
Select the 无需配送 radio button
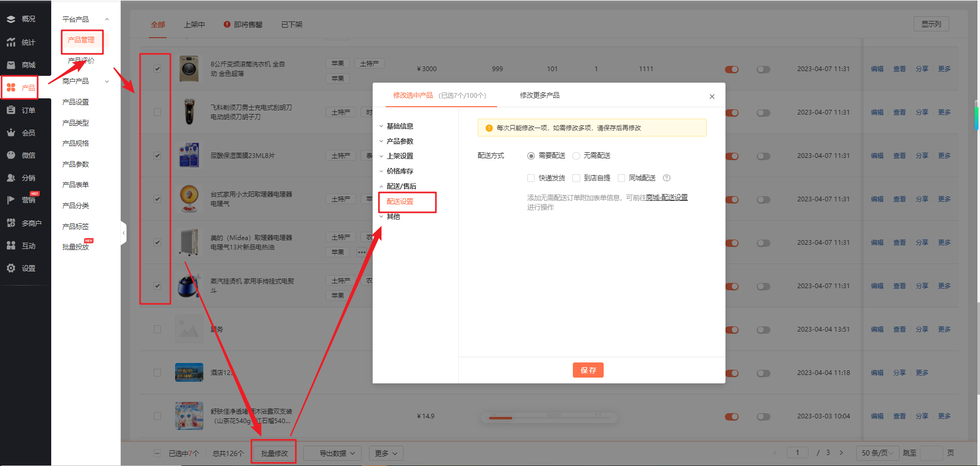(576, 156)
